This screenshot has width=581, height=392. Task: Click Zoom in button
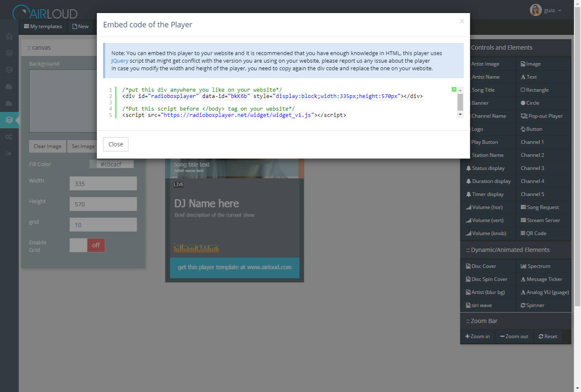[x=478, y=336]
